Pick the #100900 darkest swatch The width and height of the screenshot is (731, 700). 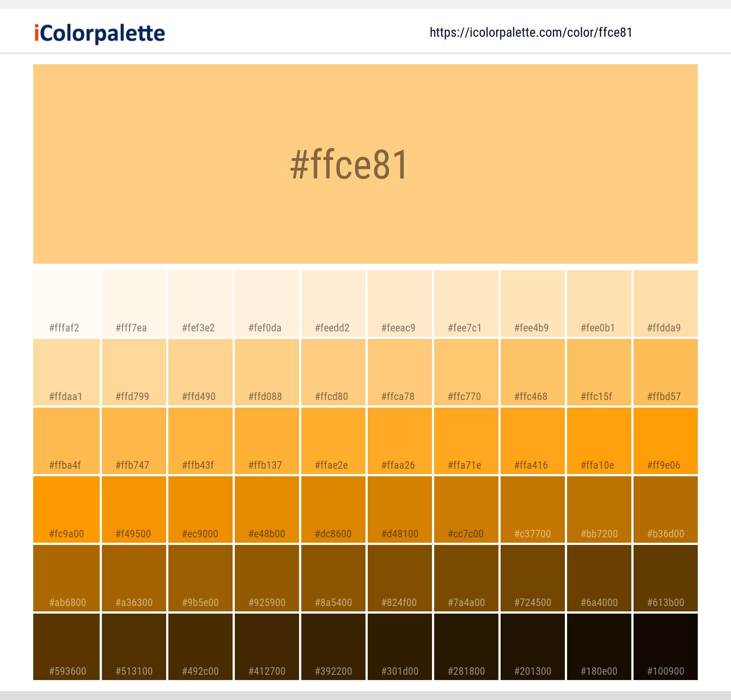[x=665, y=647]
